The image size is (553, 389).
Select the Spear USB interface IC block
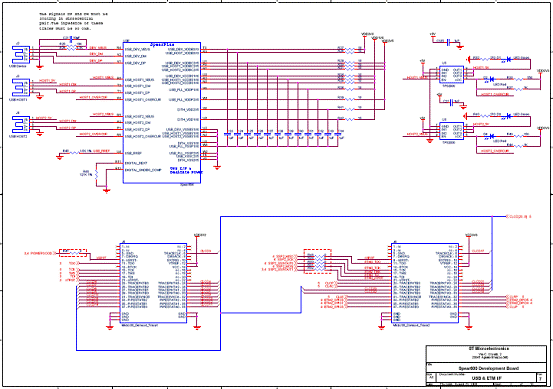point(162,113)
